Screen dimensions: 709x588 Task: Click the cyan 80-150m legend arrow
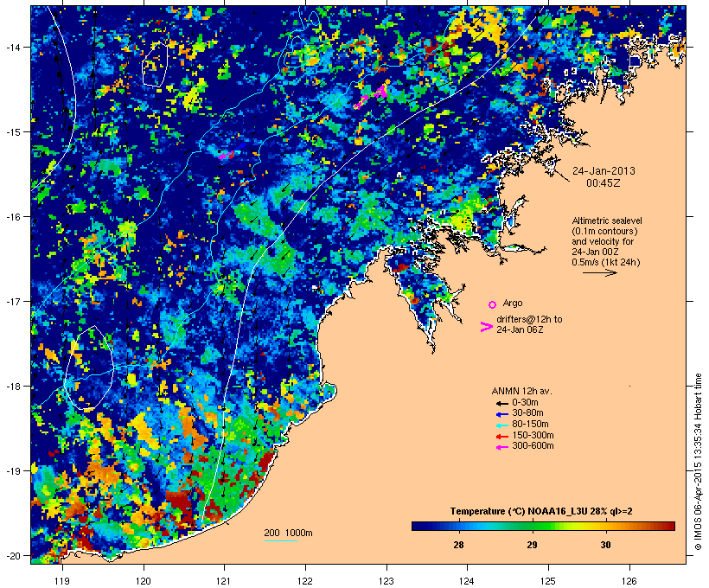tap(502, 425)
